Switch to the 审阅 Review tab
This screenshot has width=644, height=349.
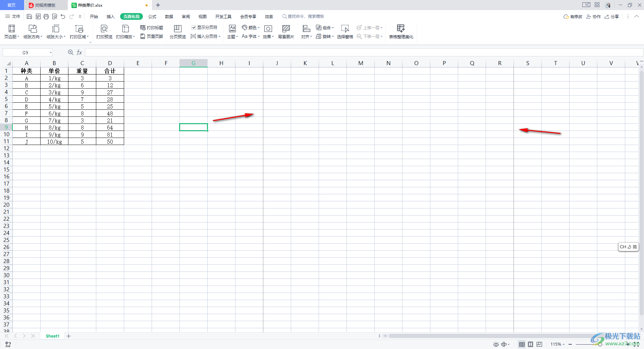pyautogui.click(x=186, y=16)
